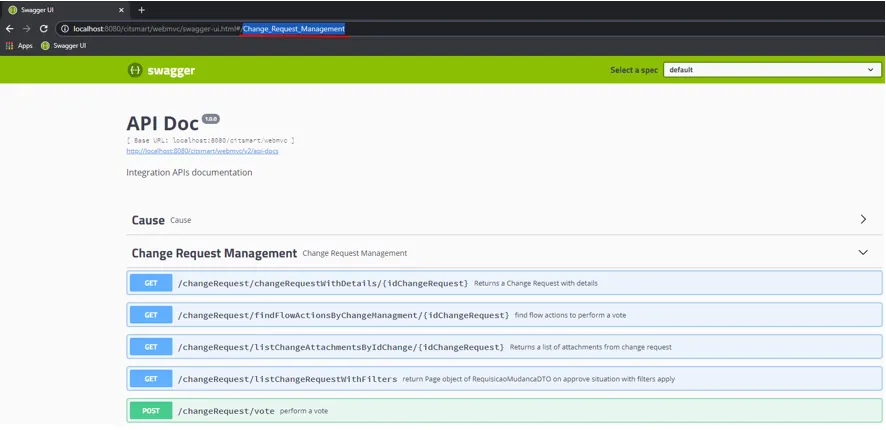Expand POST changeRequest/vote endpoint
886x430 pixels.
point(504,411)
